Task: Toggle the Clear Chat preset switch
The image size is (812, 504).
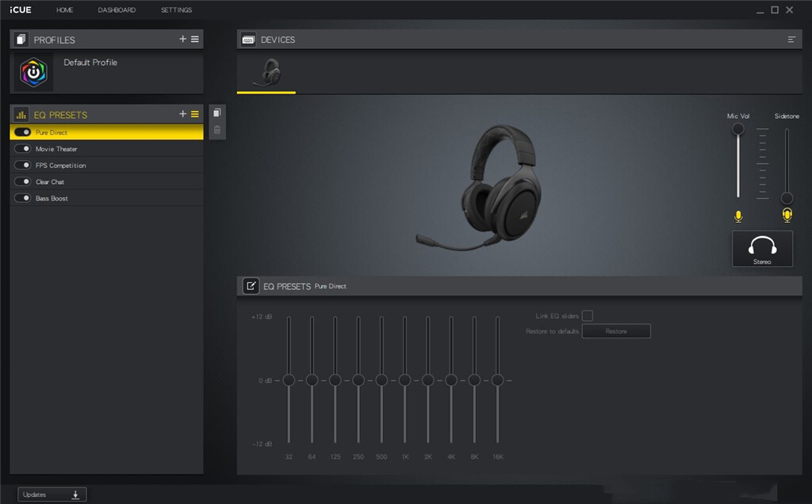Action: click(22, 181)
